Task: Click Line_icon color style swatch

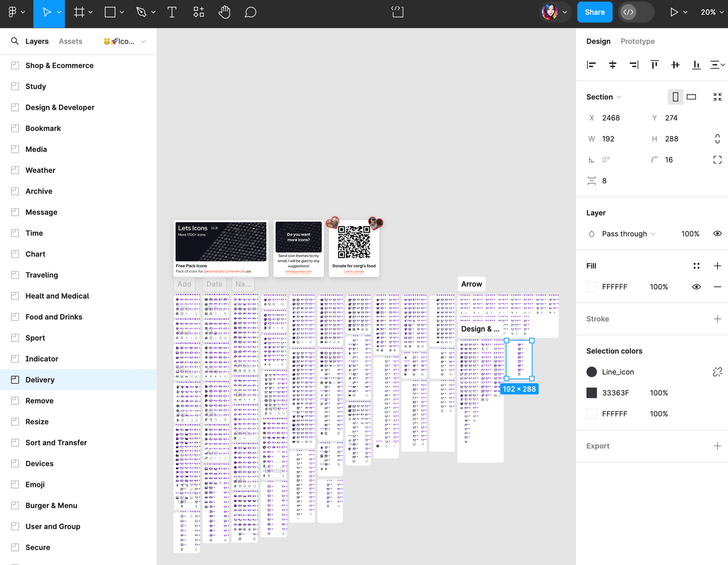Action: pos(591,372)
